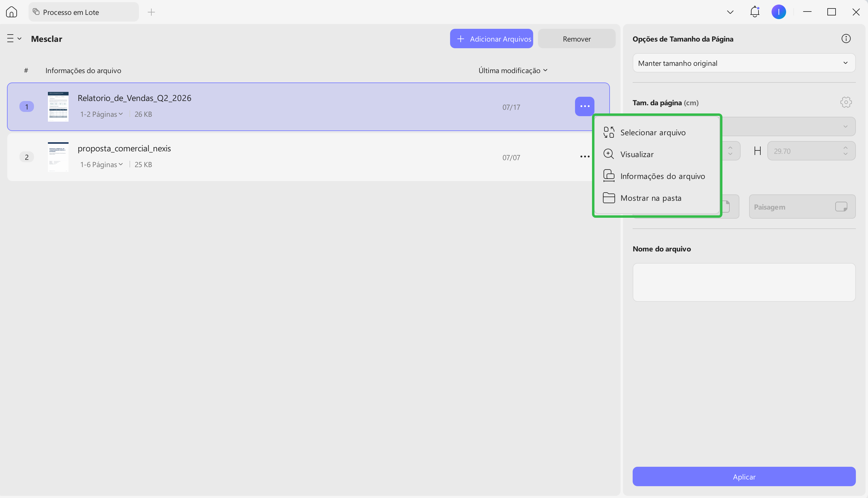Add a new tab with plus icon
The width and height of the screenshot is (868, 498).
point(151,12)
